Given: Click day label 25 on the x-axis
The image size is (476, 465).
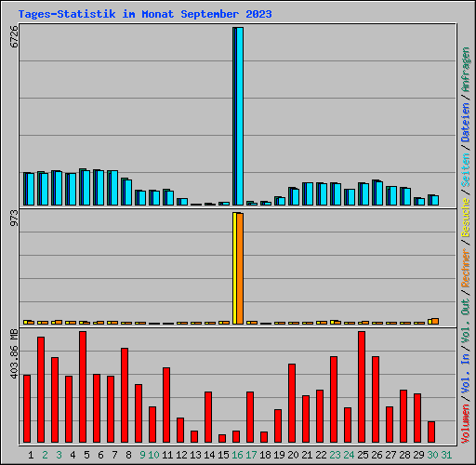Looking at the screenshot, I should (x=363, y=455).
